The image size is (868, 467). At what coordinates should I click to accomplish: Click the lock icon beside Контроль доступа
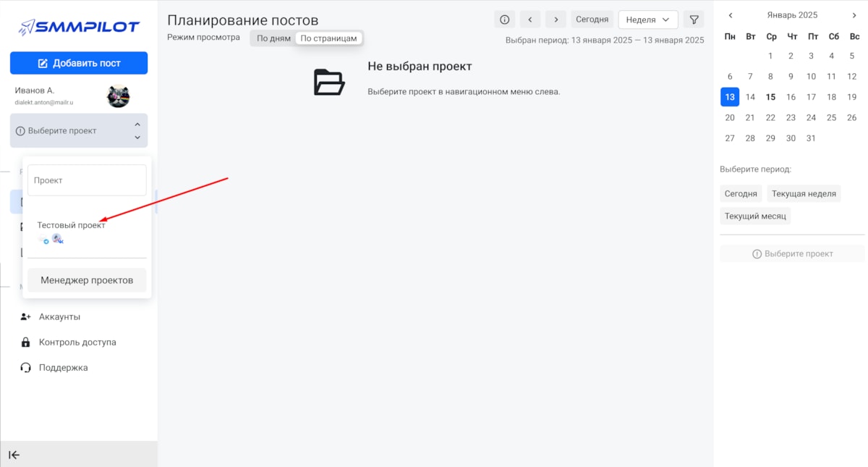26,342
